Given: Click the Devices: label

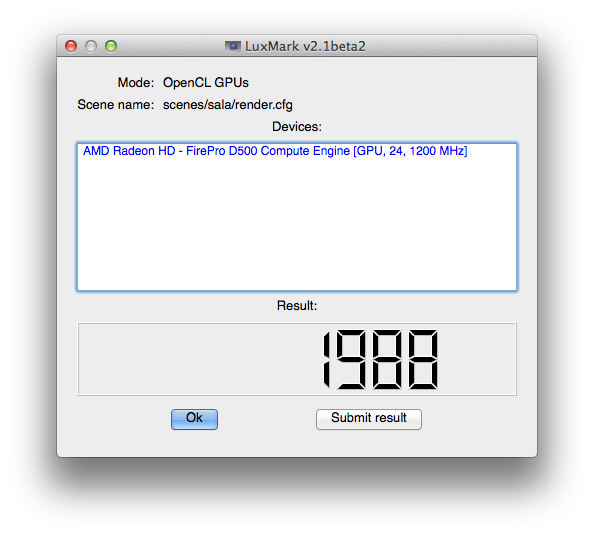Looking at the screenshot, I should (297, 127).
